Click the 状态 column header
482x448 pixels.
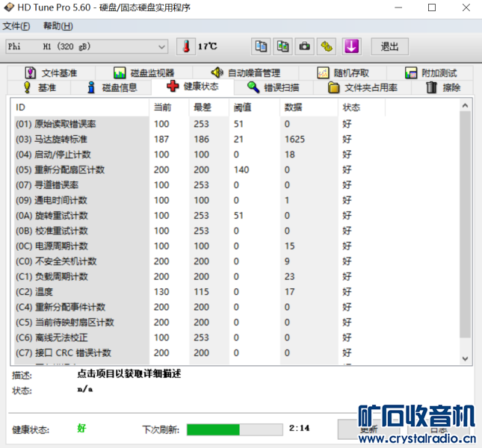click(x=362, y=108)
